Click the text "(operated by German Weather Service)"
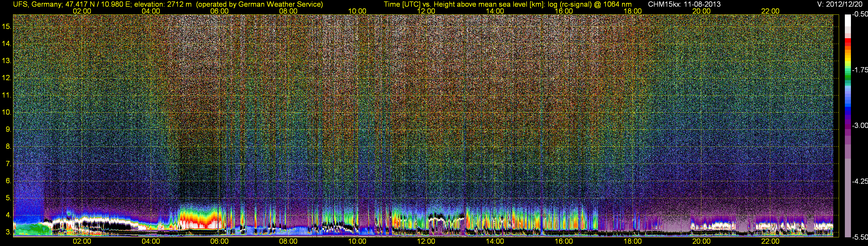Image resolution: width=868 pixels, height=246 pixels. 260,4
